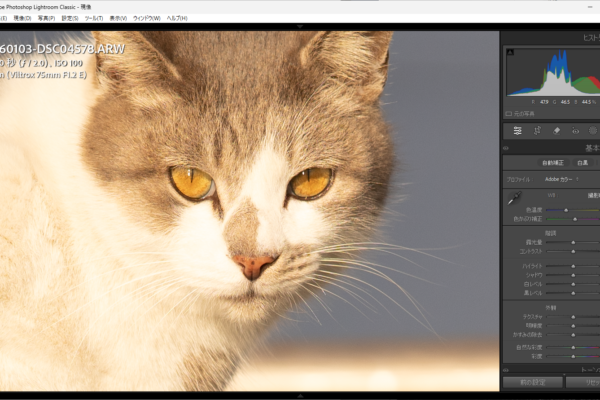Click the 白黒 treatment button
The image size is (600, 400).
coord(583,162)
